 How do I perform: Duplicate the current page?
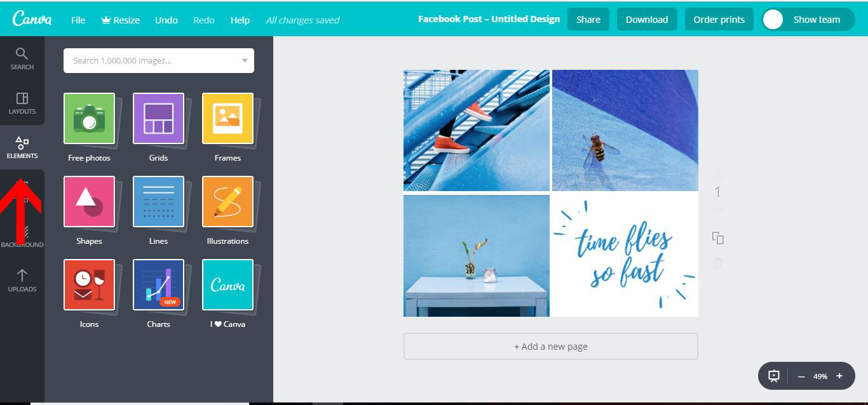pos(718,237)
